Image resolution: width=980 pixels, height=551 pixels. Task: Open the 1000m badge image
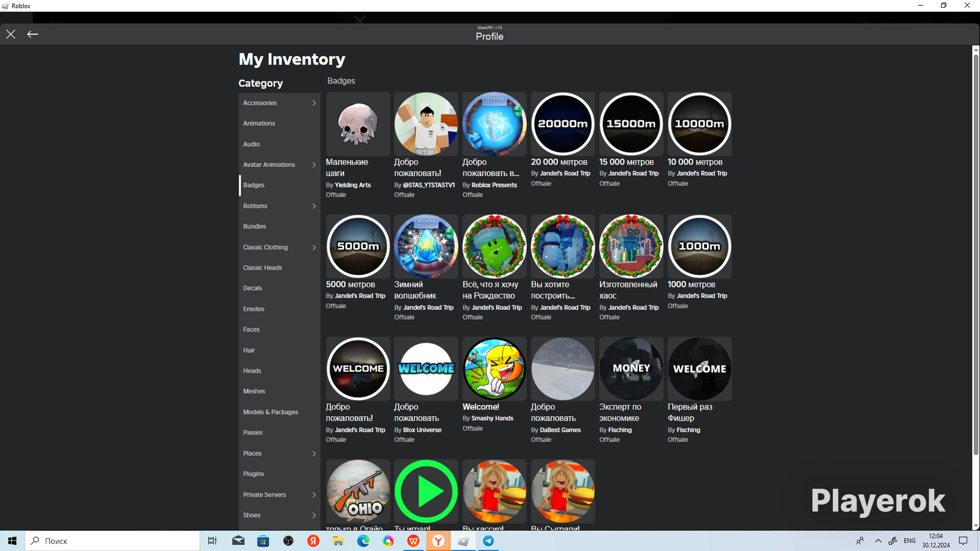pos(699,246)
